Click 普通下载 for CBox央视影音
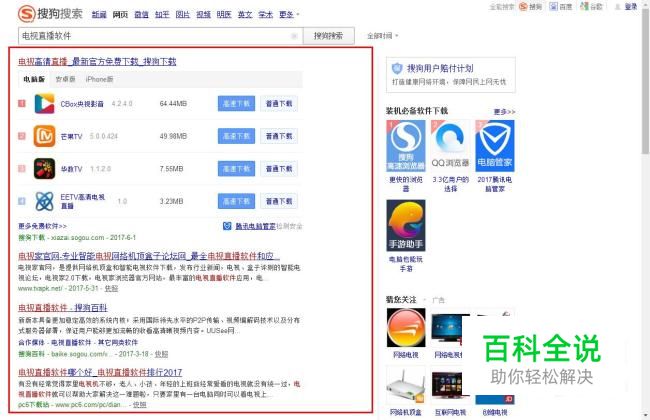This screenshot has height=420, width=650. pyautogui.click(x=279, y=104)
